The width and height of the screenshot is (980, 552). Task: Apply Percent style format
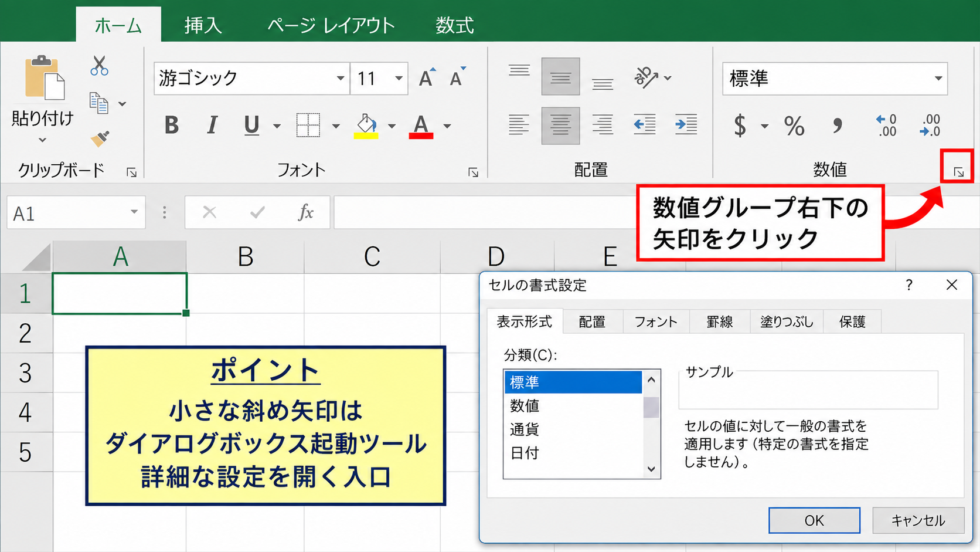click(x=794, y=126)
